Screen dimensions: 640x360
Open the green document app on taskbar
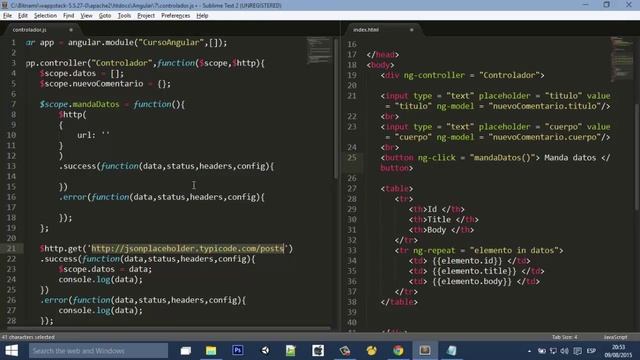pos(291,351)
